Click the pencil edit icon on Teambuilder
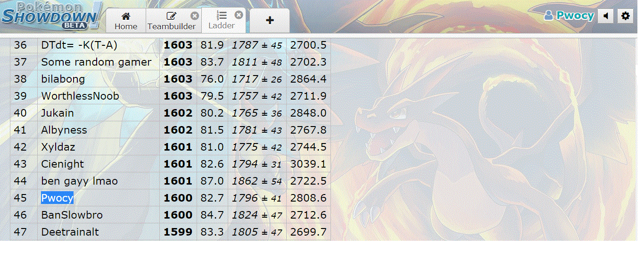644x271 pixels. click(172, 16)
